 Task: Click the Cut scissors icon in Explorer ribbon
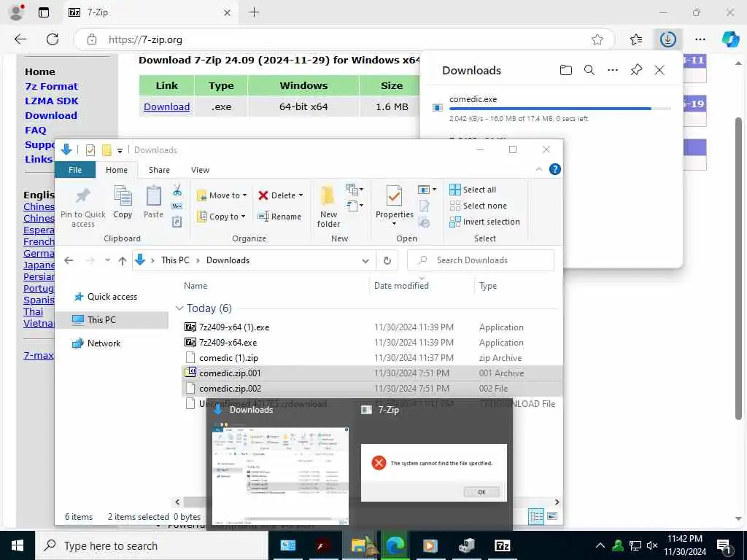pyautogui.click(x=177, y=190)
